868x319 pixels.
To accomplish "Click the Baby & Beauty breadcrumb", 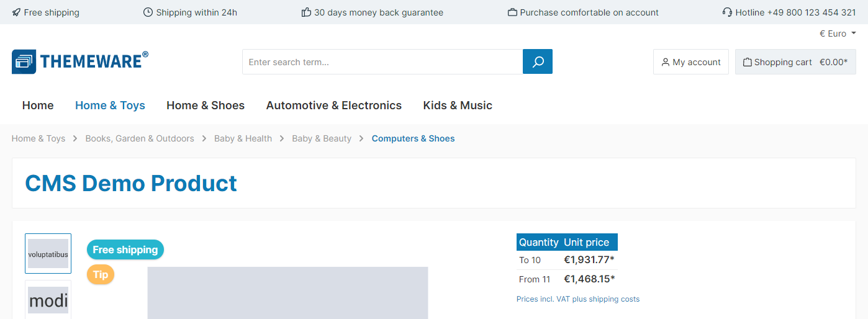I will (x=322, y=138).
